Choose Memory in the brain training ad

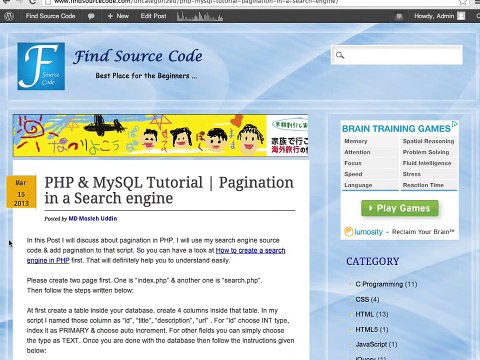(x=356, y=141)
